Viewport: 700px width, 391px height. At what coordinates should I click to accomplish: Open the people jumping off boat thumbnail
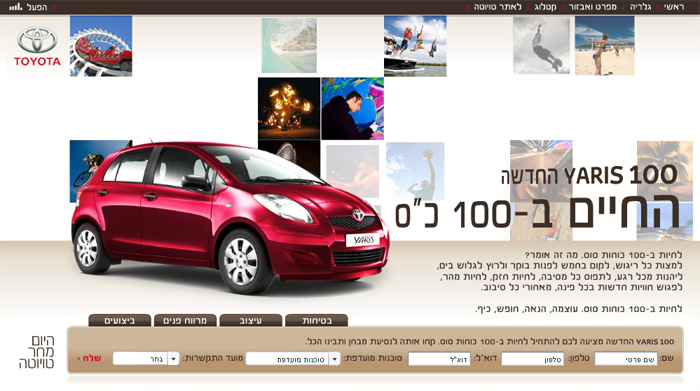point(415,46)
